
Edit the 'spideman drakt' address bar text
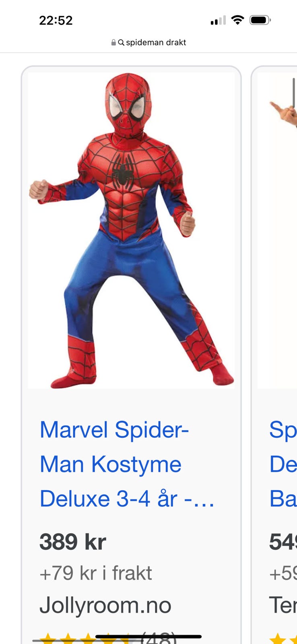point(156,42)
